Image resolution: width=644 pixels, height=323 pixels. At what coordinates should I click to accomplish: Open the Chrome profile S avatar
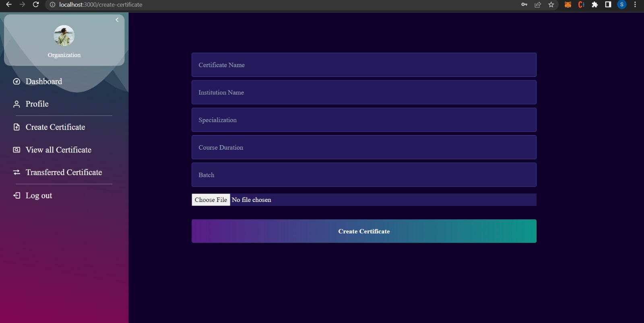point(622,5)
